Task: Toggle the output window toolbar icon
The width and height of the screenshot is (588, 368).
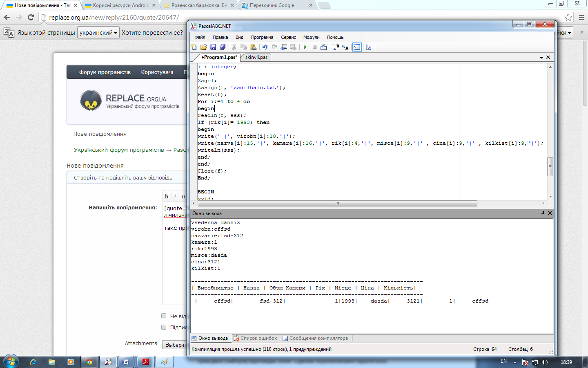Action: 357,47
